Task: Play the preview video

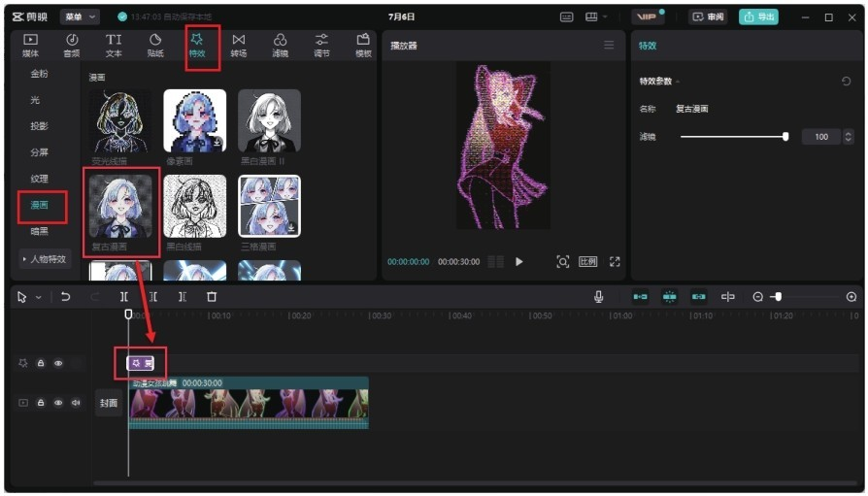Action: (x=518, y=261)
